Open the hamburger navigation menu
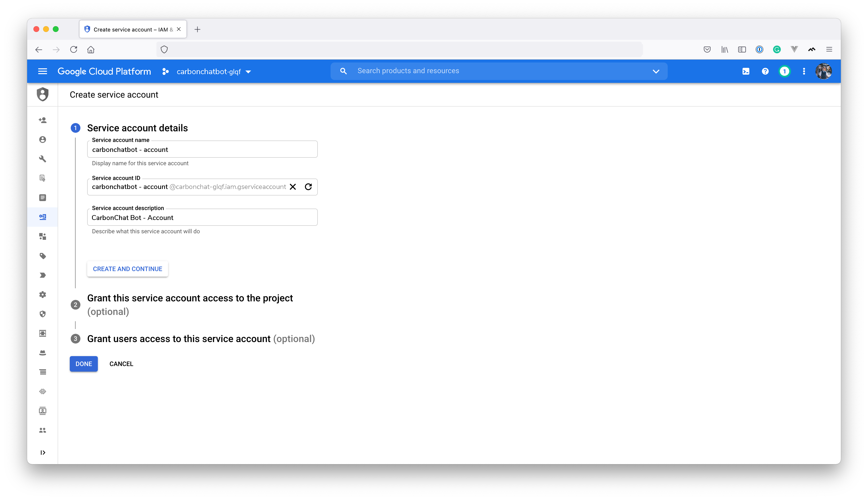This screenshot has height=500, width=868. (43, 71)
